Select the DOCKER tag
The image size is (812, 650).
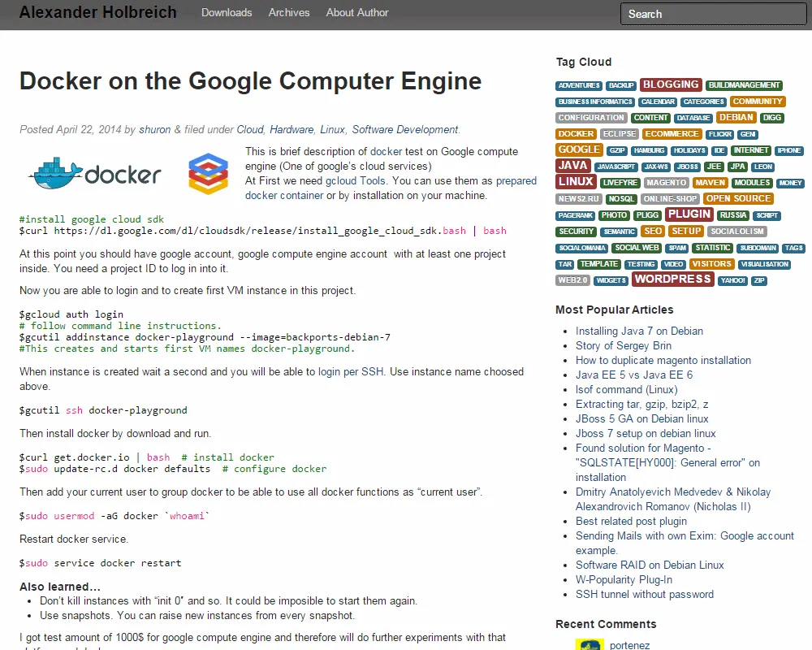(x=576, y=134)
